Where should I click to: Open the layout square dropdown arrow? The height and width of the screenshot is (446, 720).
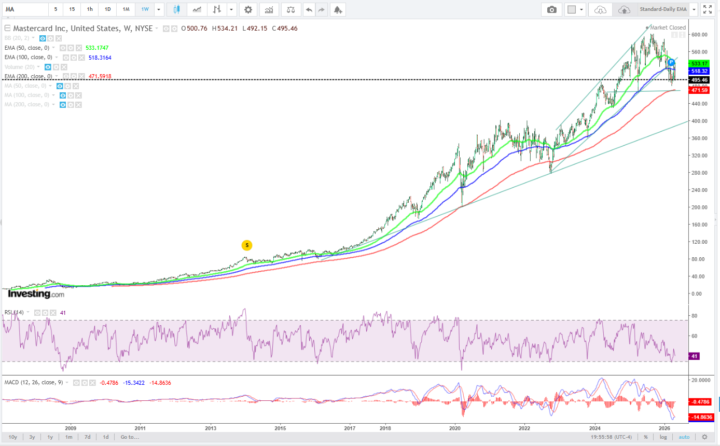581,9
